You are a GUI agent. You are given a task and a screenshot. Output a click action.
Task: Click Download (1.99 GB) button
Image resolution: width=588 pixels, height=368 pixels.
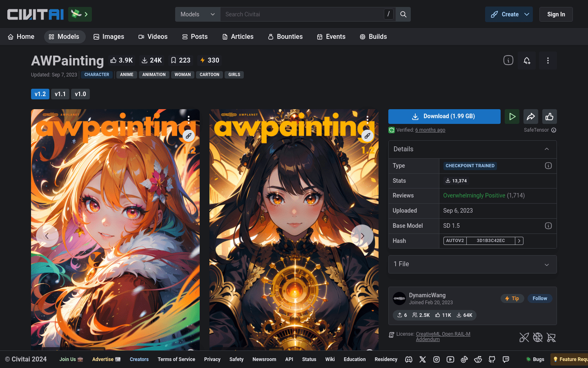[x=444, y=117]
